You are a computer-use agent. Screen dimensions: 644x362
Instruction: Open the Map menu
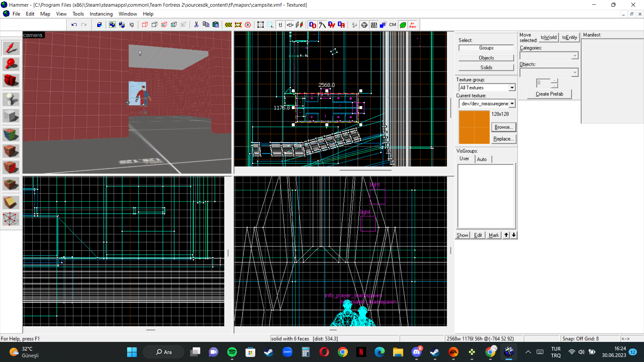point(45,14)
